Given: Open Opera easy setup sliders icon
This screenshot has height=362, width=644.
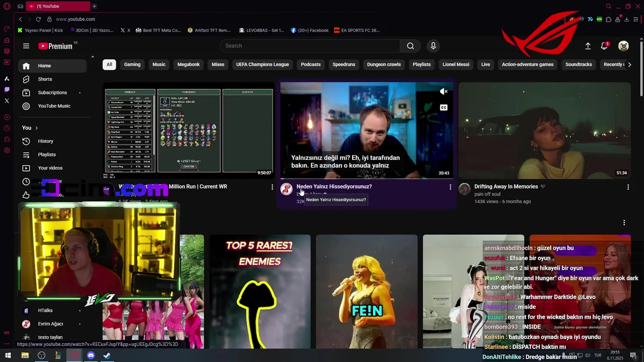Looking at the screenshot, I should 636,19.
